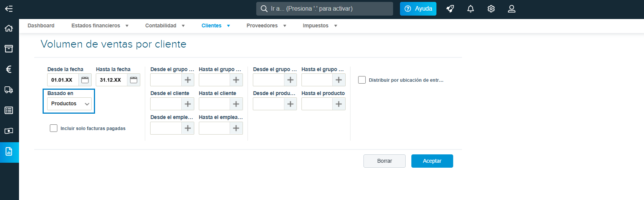644x200 pixels.
Task: Open the euro currency sidebar icon
Action: [x=9, y=69]
